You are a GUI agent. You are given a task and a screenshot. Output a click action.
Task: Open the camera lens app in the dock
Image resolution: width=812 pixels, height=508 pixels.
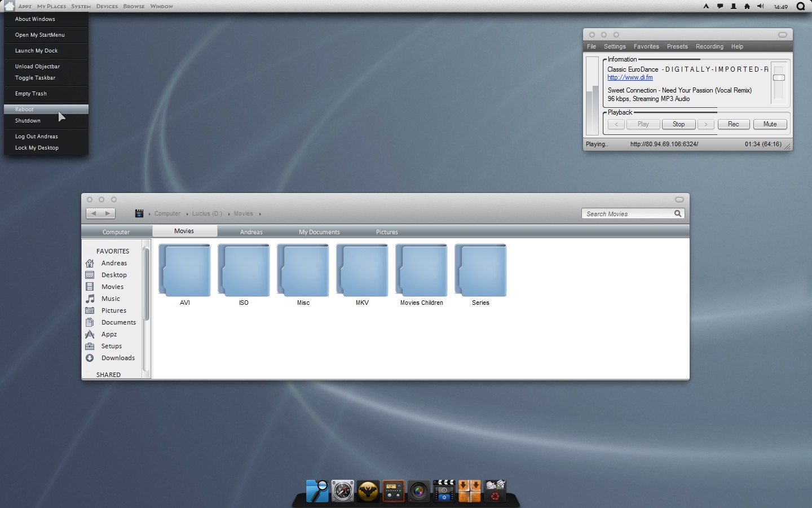(418, 491)
